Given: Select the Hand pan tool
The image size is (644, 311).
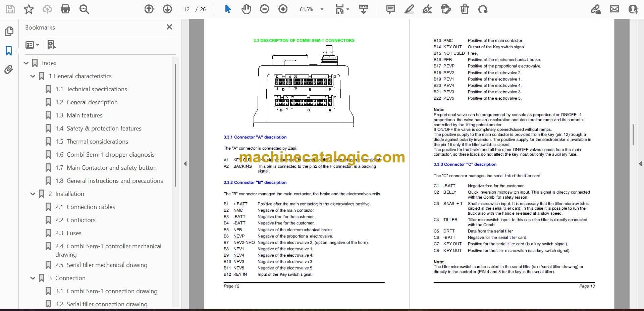Looking at the screenshot, I should point(246,9).
